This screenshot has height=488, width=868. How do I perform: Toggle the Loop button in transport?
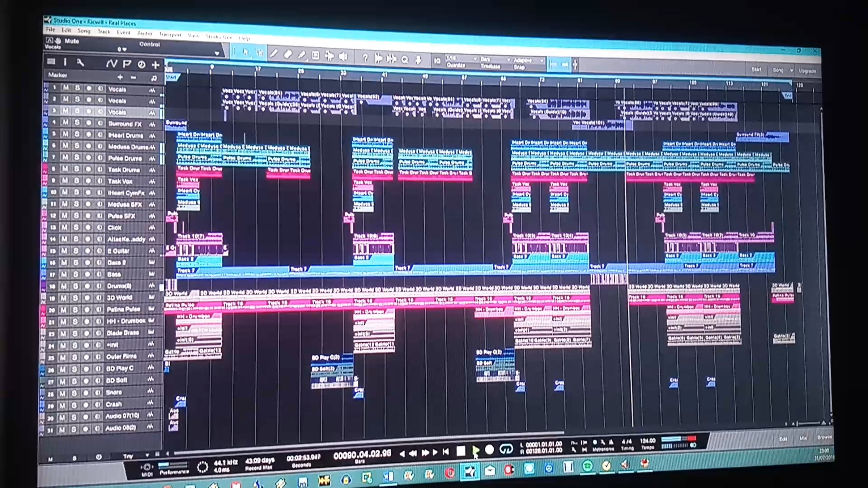pos(506,449)
